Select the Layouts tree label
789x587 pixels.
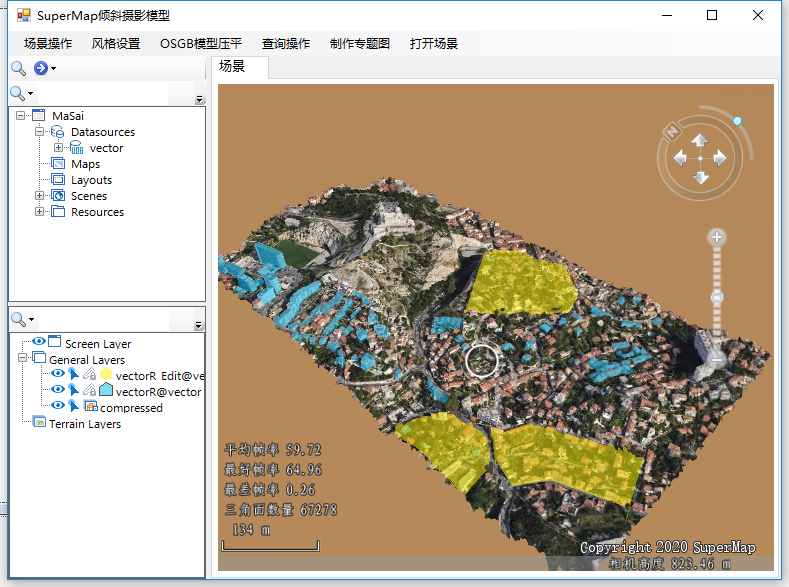pyautogui.click(x=92, y=181)
